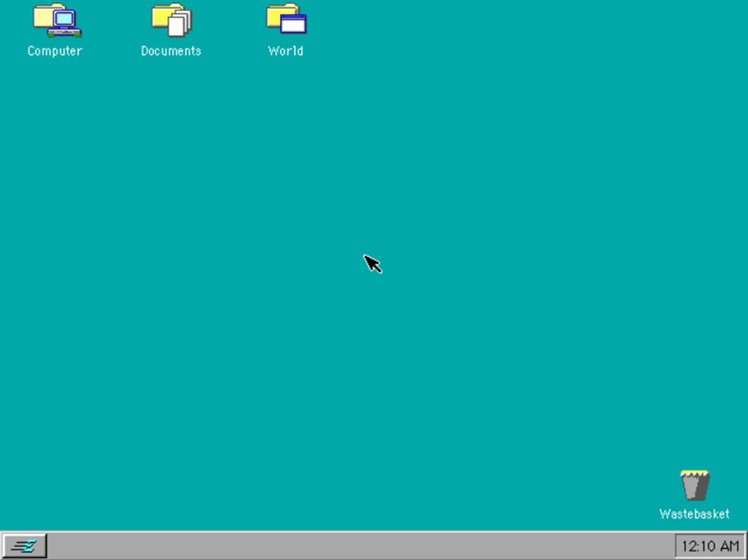The image size is (748, 560).
Task: Select the Documents folder icon
Action: [x=171, y=21]
